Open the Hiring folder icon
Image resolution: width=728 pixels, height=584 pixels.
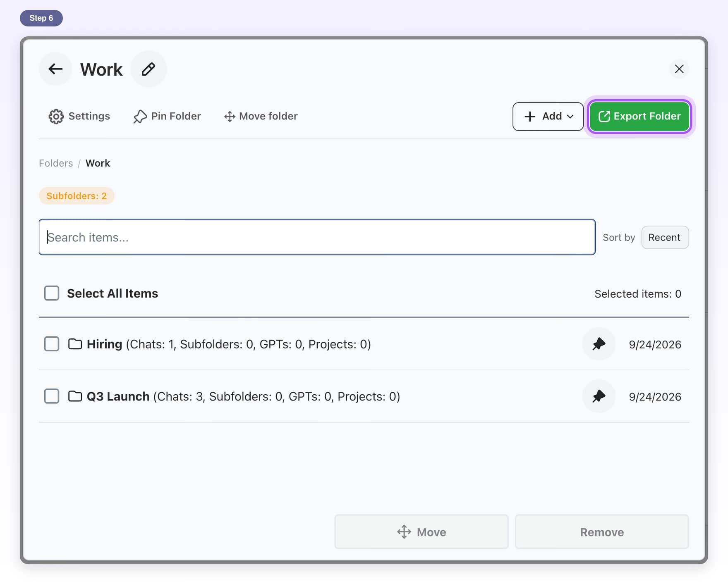[x=75, y=344]
